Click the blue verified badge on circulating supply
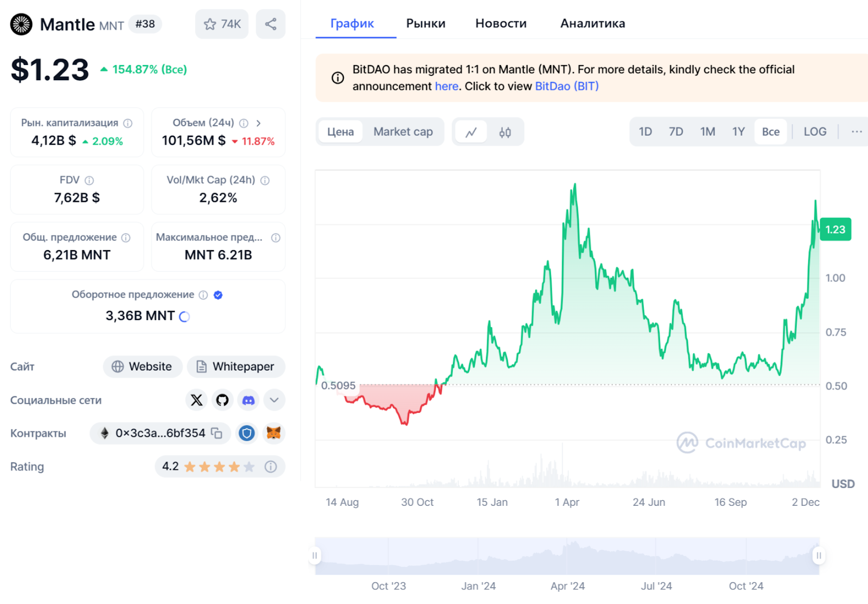The image size is (868, 604). point(218,295)
